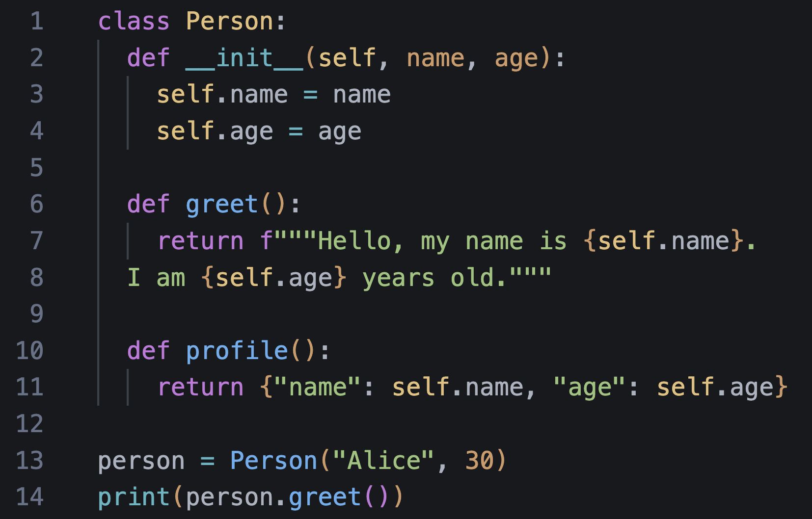Click the 'name' parameter in __init__ signature
This screenshot has width=812, height=519.
435,58
